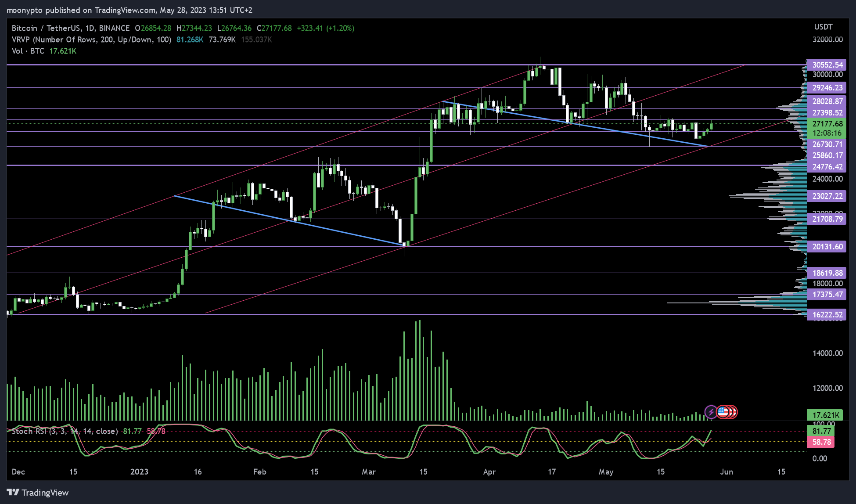856x504 pixels.
Task: Click the green 81.77 Stoch RSI axis label
Action: click(821, 431)
